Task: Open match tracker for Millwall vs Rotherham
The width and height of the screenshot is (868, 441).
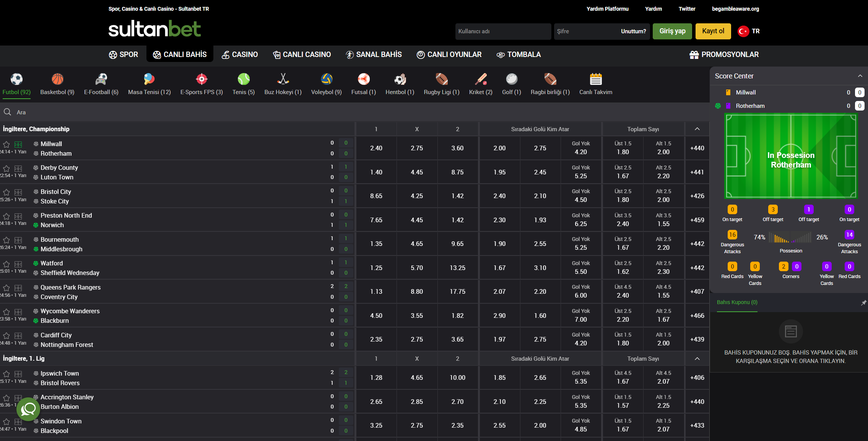Action: click(18, 144)
